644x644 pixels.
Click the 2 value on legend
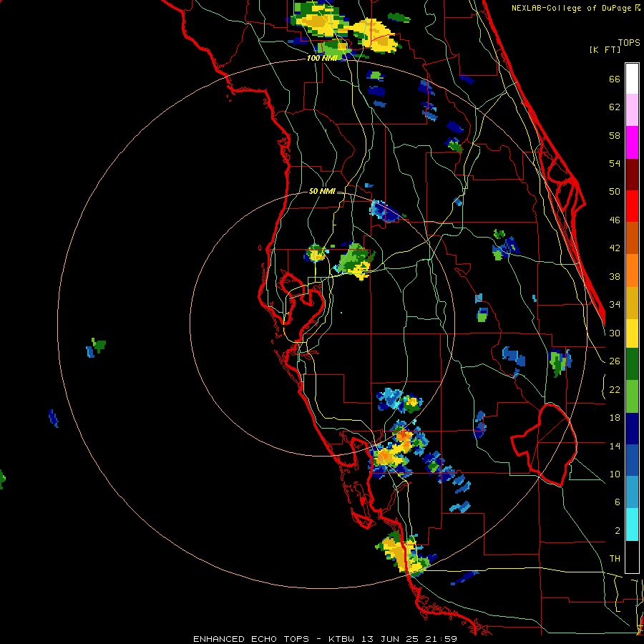(x=617, y=531)
